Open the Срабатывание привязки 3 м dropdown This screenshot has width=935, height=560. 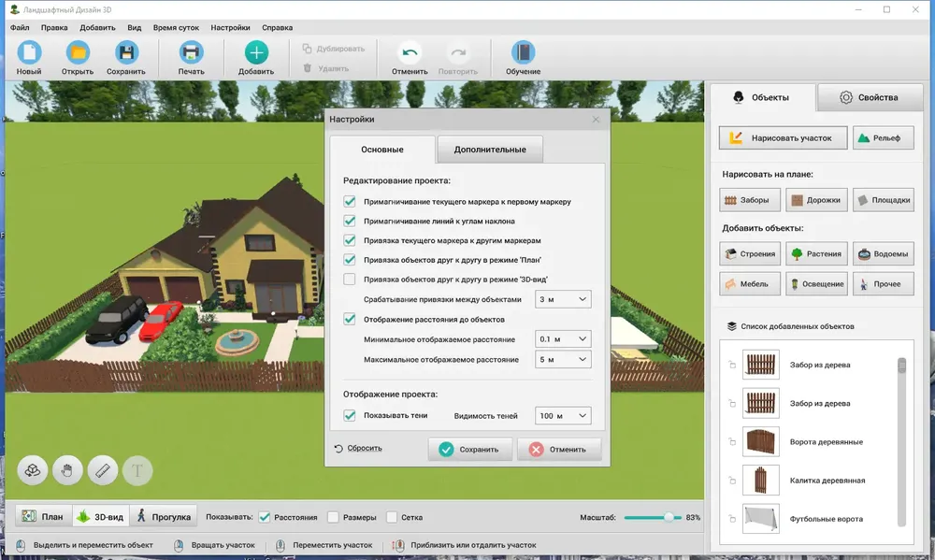tap(563, 299)
